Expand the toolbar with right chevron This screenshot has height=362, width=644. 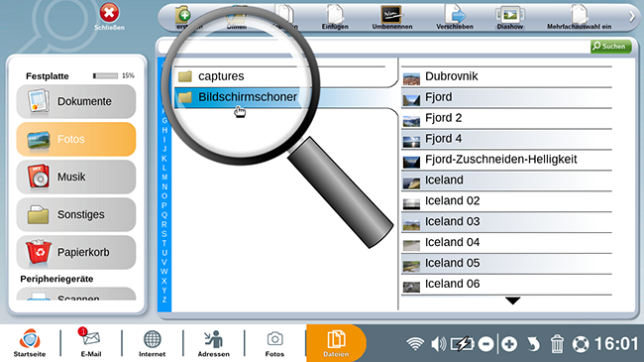tap(632, 17)
